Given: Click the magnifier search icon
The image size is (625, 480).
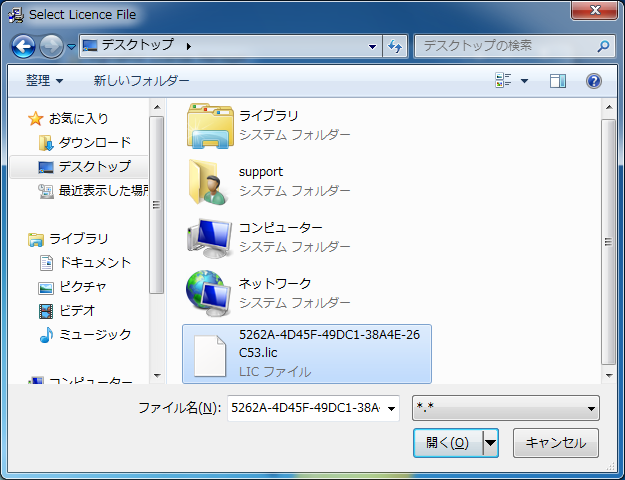Looking at the screenshot, I should (x=603, y=46).
